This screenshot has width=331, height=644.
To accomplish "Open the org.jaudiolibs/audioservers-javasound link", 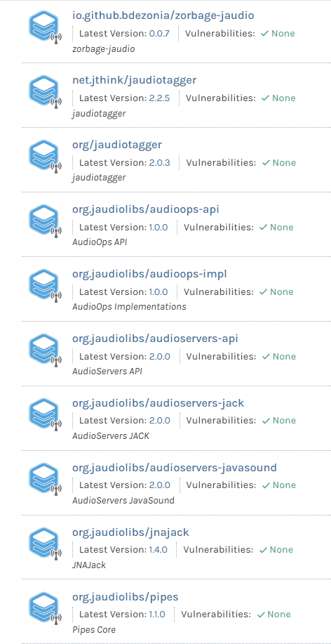I will click(175, 468).
